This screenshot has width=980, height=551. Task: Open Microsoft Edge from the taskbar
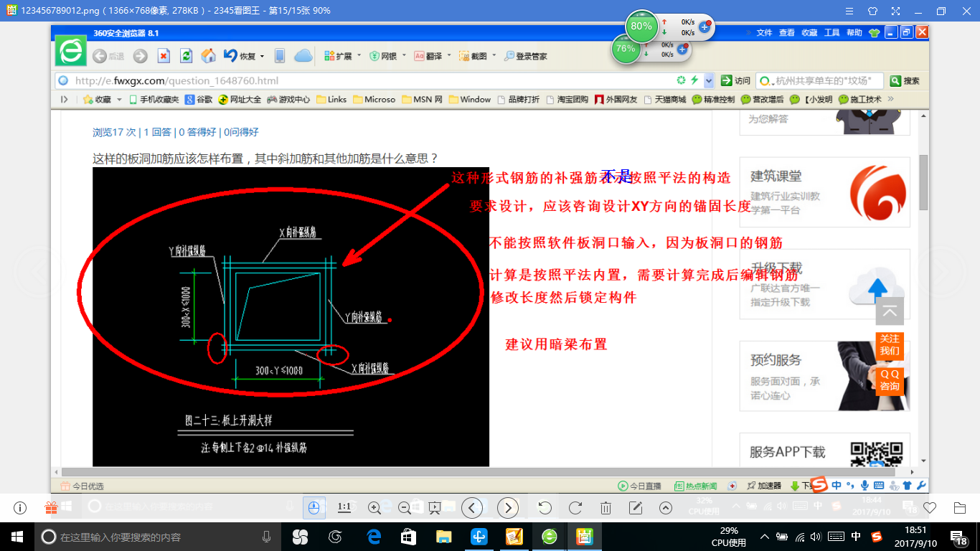(373, 537)
